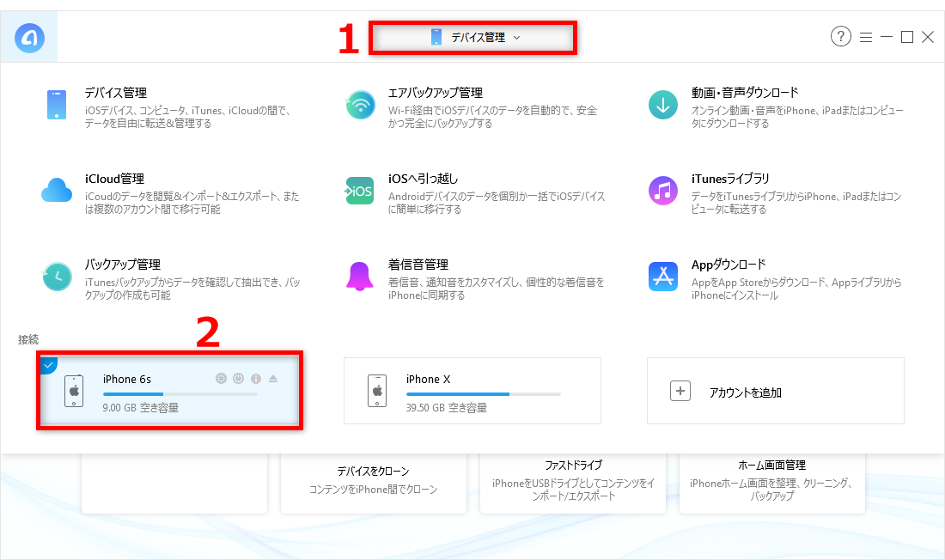Click the iPhone X device icon
945x560 pixels.
pyautogui.click(x=377, y=391)
